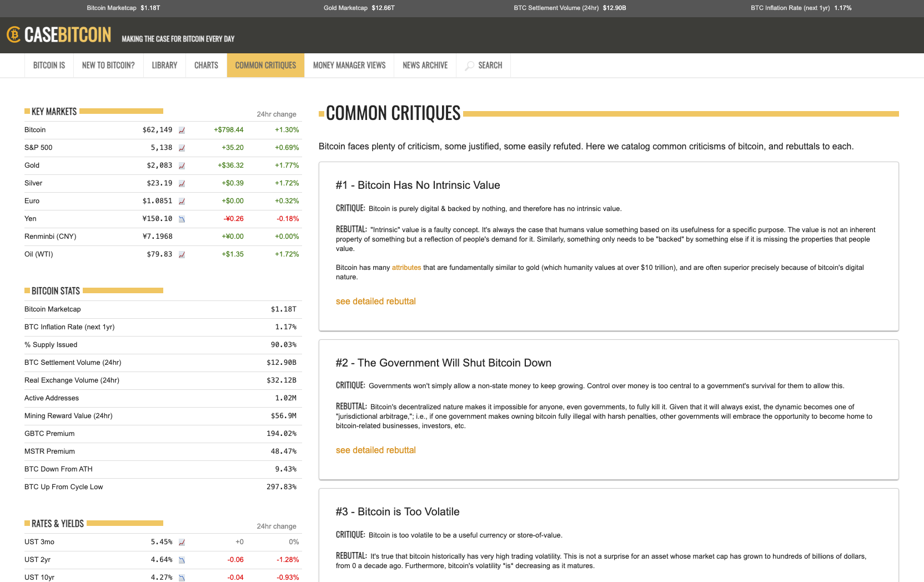Open the Library section

(x=164, y=66)
